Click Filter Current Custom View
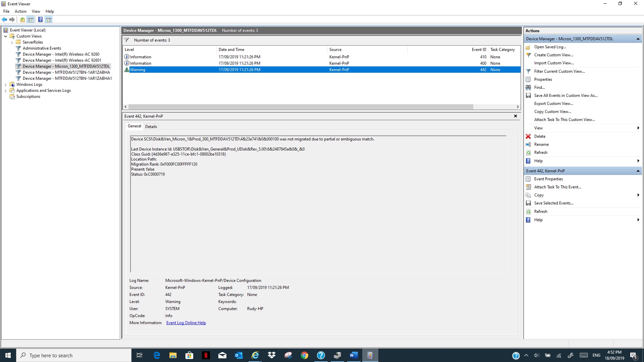644x362 pixels. [559, 71]
